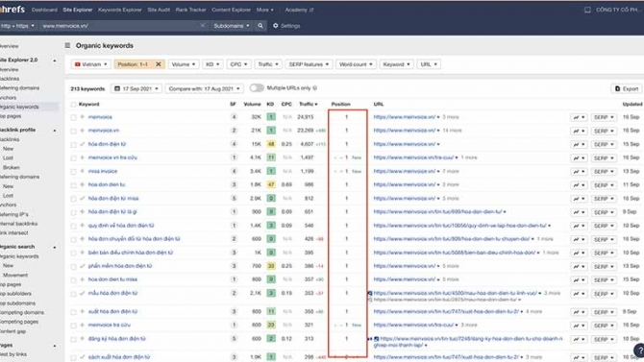Open SERP button for meinvoice row
The image size is (644, 362).
[604, 117]
